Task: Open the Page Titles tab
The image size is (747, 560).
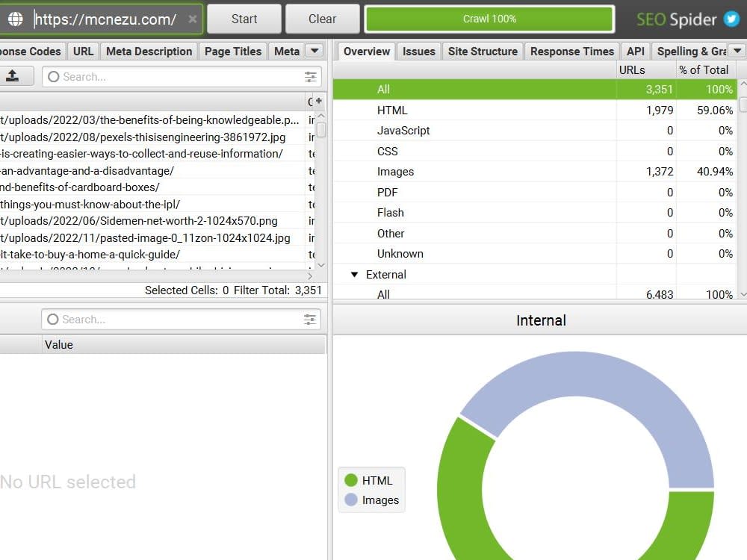Action: tap(233, 51)
